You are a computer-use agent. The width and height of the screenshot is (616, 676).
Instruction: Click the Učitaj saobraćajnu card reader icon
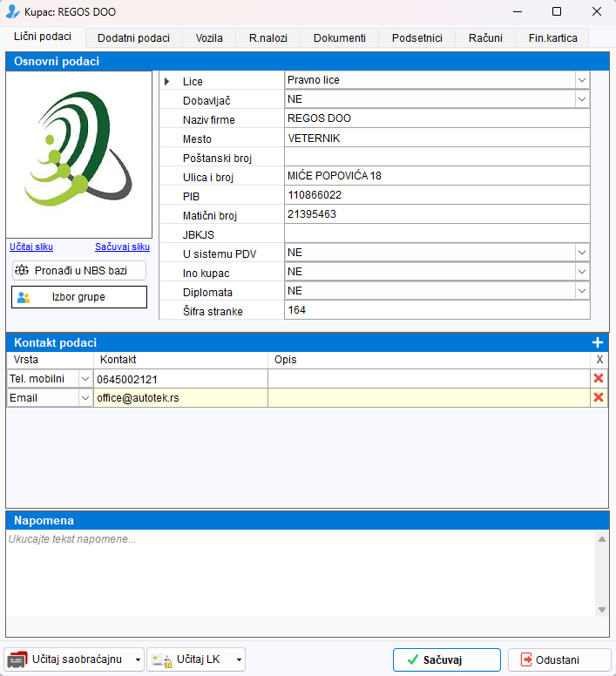(17, 660)
